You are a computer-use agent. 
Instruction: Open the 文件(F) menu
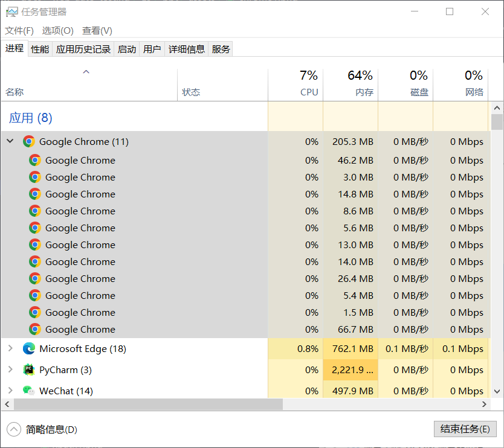(19, 31)
